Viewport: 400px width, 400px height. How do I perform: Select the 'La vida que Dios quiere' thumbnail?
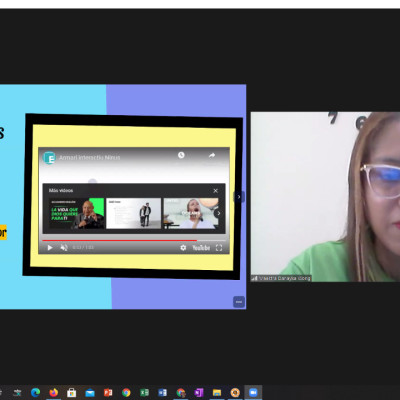(76, 213)
